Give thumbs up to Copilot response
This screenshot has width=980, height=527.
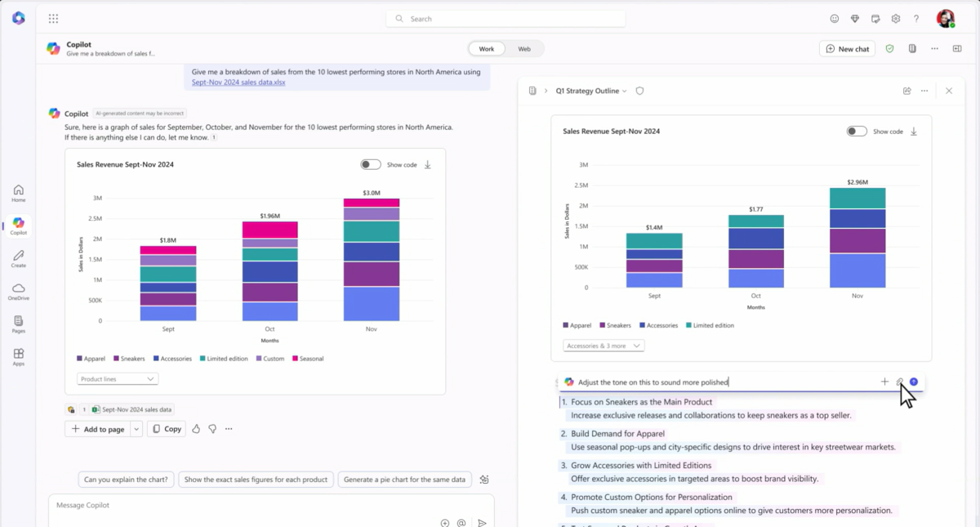(x=196, y=428)
